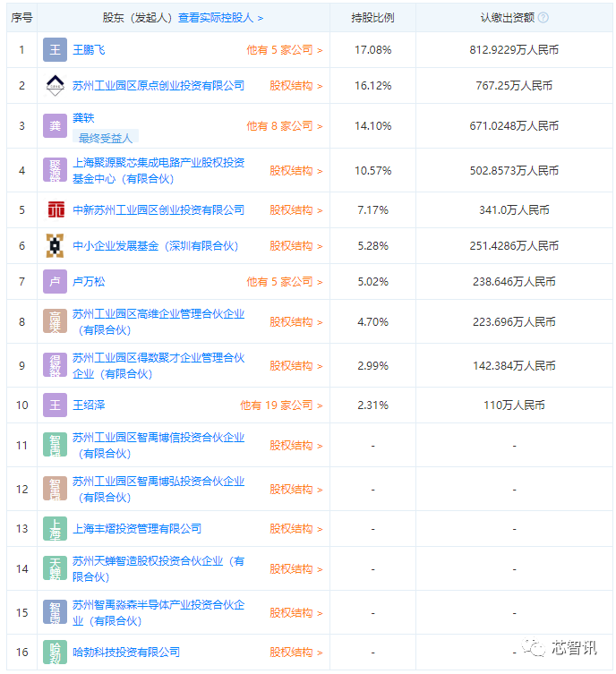Open 苏州工业园区智禹博信投资合伙企业 link

coord(158,446)
